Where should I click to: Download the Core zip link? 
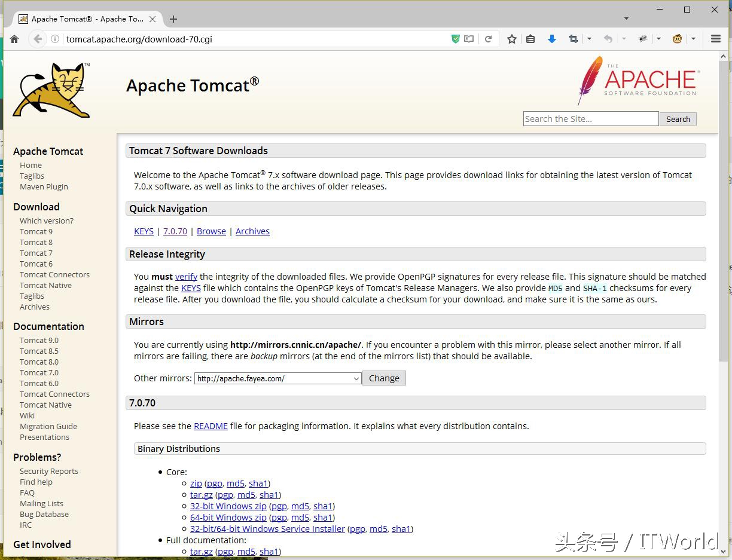[196, 484]
